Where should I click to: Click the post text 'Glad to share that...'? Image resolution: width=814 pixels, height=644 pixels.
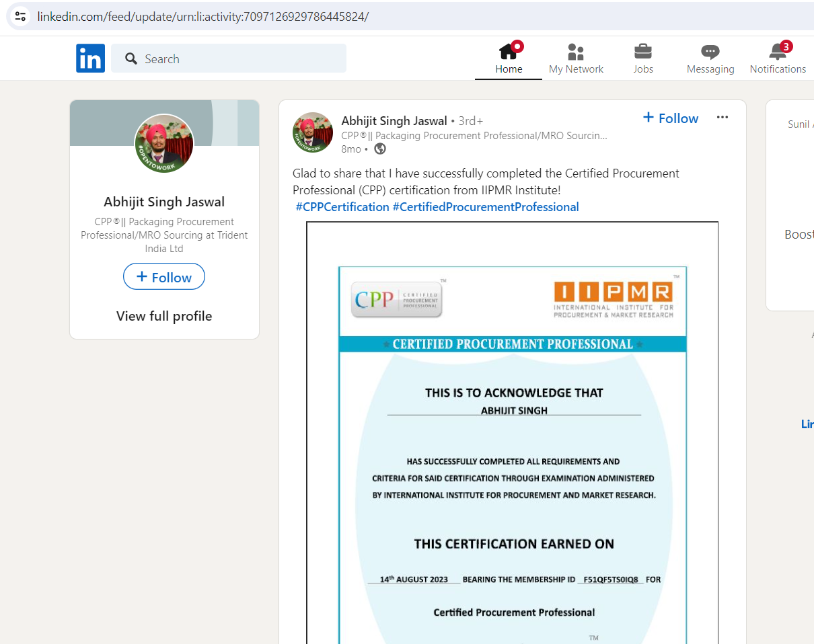tap(486, 182)
